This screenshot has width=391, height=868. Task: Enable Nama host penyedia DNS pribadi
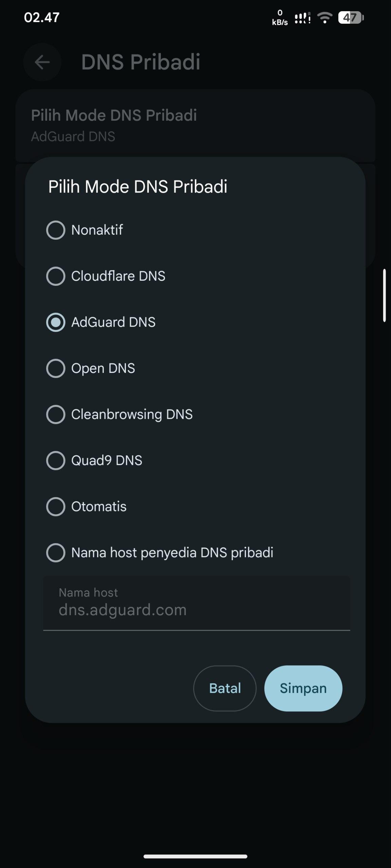point(56,553)
